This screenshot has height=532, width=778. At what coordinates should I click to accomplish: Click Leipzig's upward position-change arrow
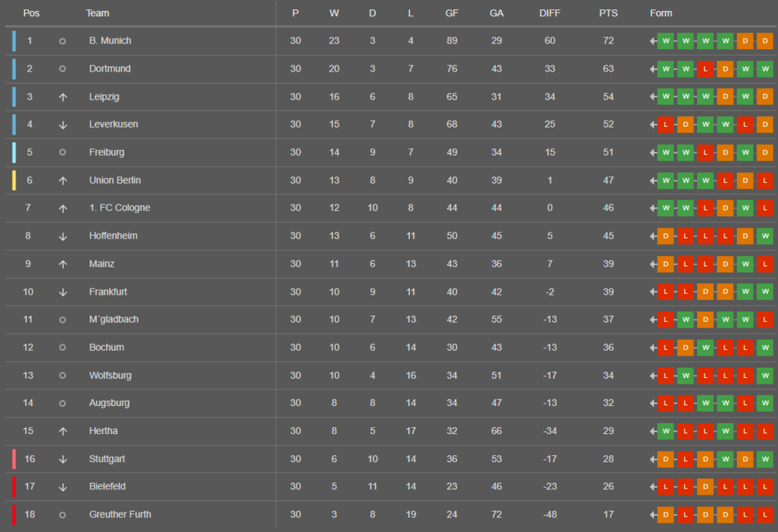coord(62,97)
